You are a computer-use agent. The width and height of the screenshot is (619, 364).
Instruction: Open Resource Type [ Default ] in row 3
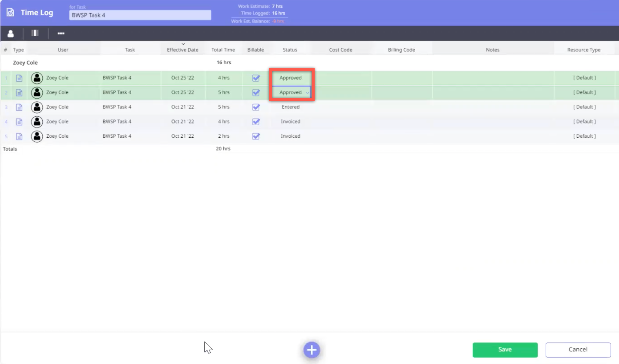(584, 107)
